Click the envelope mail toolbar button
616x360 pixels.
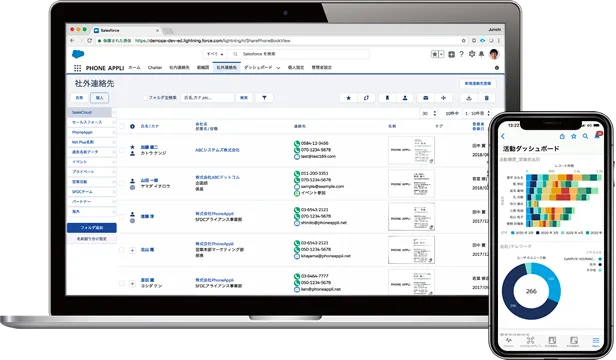pos(425,98)
